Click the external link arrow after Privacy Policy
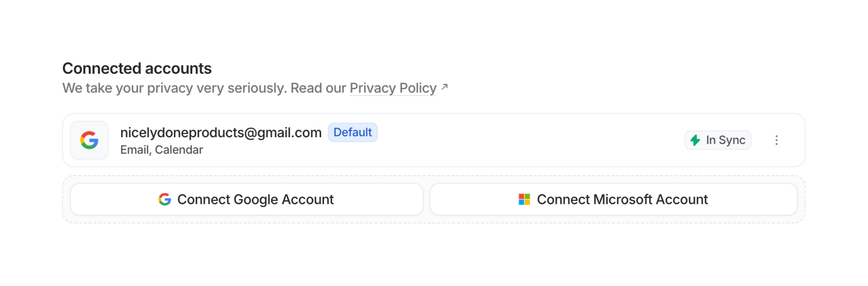This screenshot has width=868, height=286. coord(444,87)
